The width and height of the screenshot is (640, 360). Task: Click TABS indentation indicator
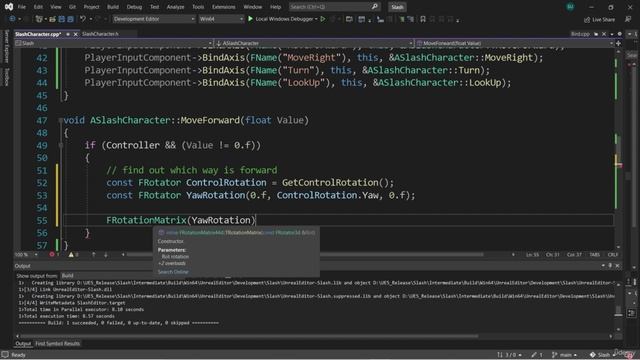click(595, 255)
